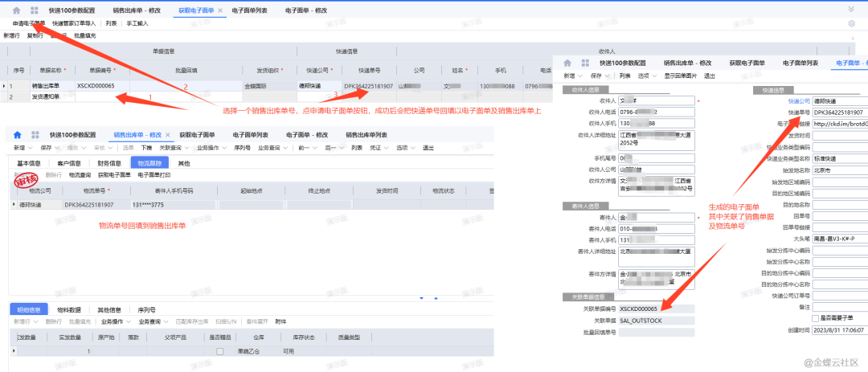Click home icon in 电子面单 - 修改 window
The height and width of the screenshot is (372, 868).
[567, 63]
